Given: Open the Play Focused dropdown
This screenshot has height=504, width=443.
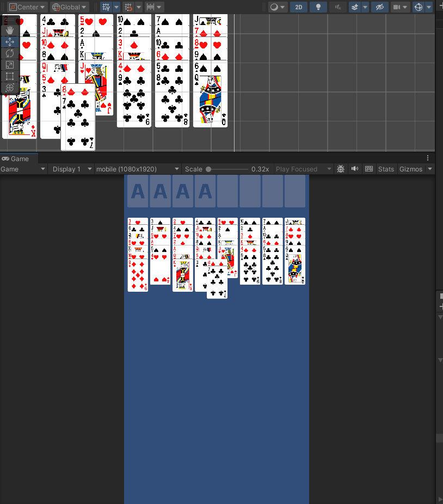Looking at the screenshot, I should coord(303,169).
